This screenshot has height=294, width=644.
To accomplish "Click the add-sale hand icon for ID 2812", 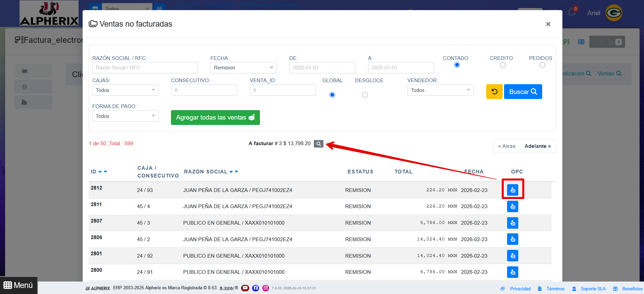I will (x=513, y=190).
